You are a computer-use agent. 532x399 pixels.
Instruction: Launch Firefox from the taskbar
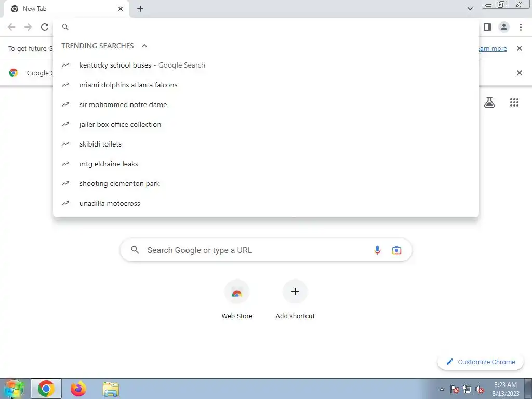(78, 389)
